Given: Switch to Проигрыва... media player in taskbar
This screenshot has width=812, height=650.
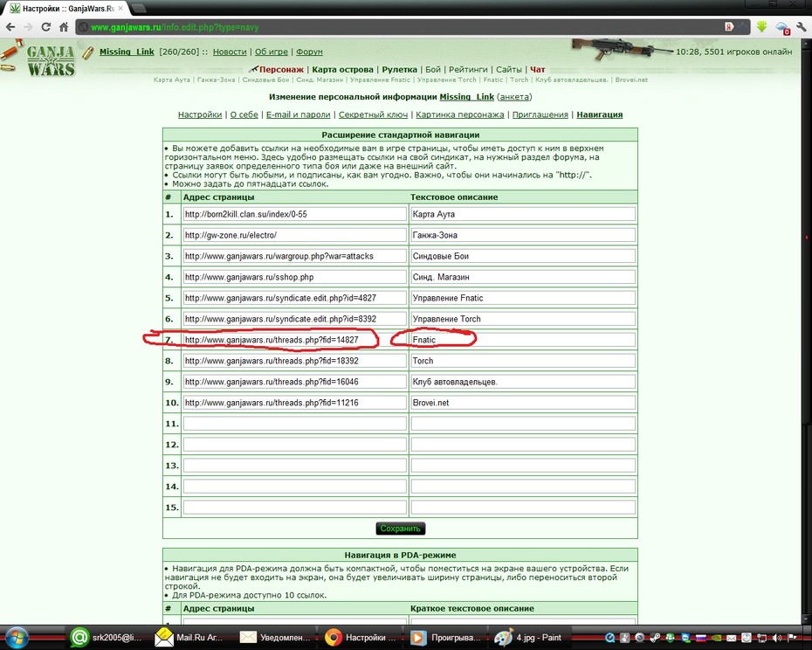Looking at the screenshot, I should pyautogui.click(x=446, y=638).
